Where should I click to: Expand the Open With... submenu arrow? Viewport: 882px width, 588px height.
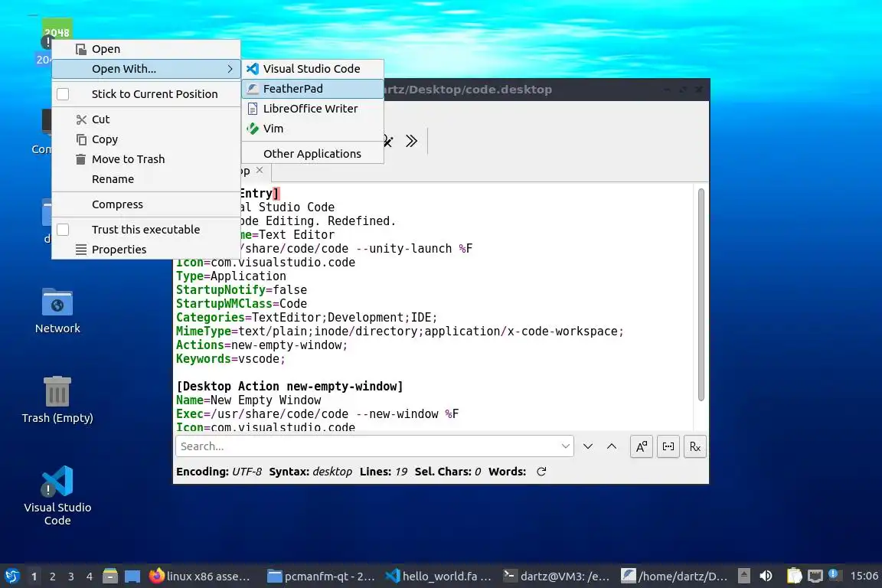click(x=230, y=69)
